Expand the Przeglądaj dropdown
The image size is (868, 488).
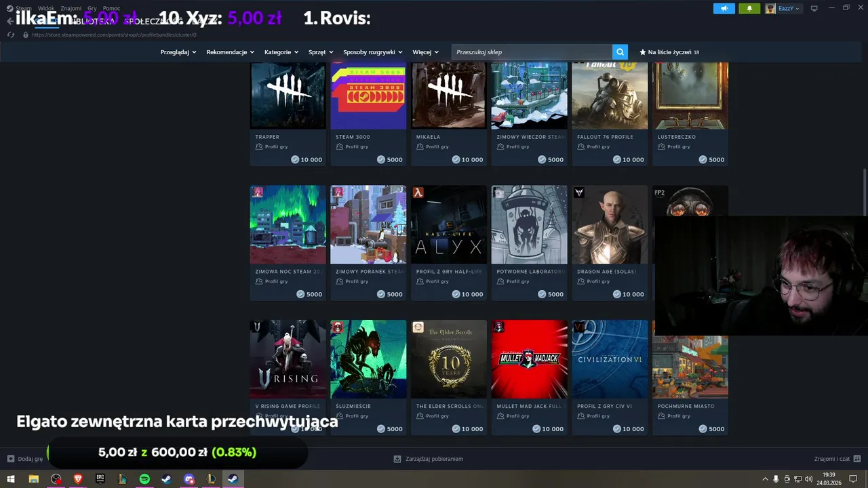click(178, 52)
